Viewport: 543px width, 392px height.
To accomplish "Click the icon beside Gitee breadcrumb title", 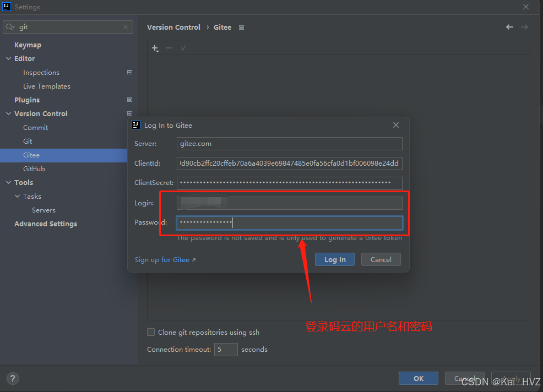I will (x=241, y=28).
